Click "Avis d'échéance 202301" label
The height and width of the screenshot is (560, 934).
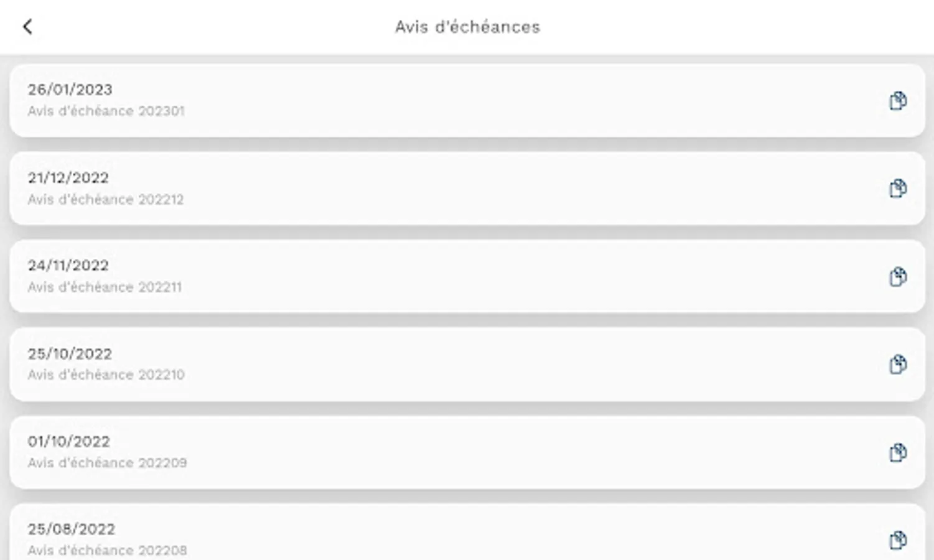point(106,111)
